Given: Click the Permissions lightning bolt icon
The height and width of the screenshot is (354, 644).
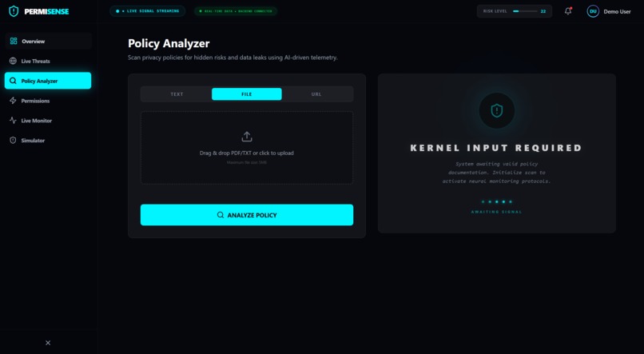Looking at the screenshot, I should (13, 101).
